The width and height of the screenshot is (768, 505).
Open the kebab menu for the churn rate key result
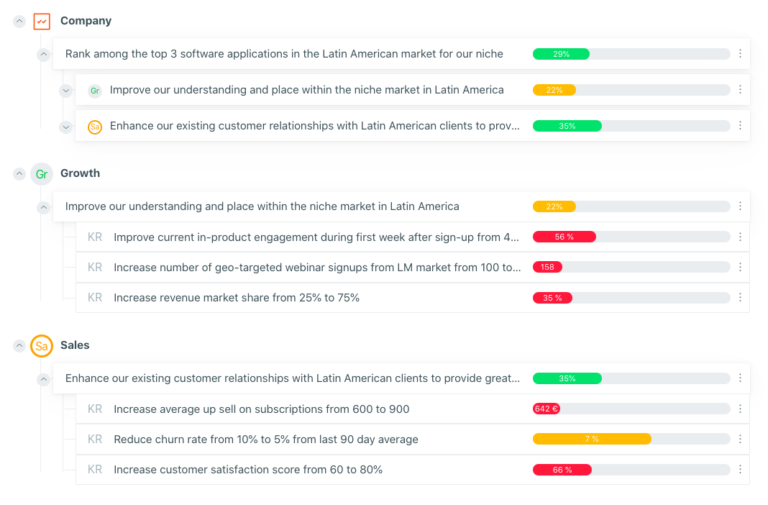click(740, 439)
